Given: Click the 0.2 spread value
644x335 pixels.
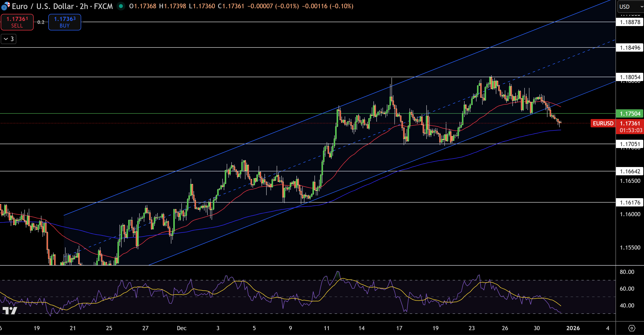Looking at the screenshot, I should pos(41,22).
